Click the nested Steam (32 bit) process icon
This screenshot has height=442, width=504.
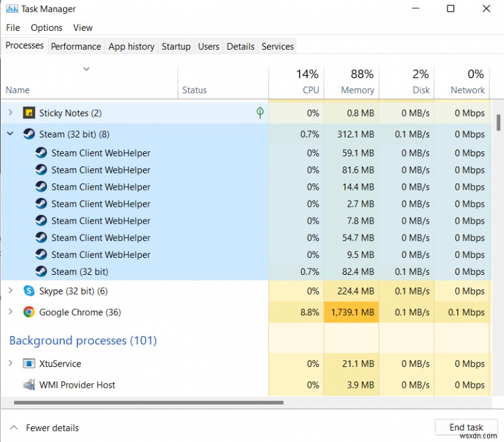(x=41, y=271)
